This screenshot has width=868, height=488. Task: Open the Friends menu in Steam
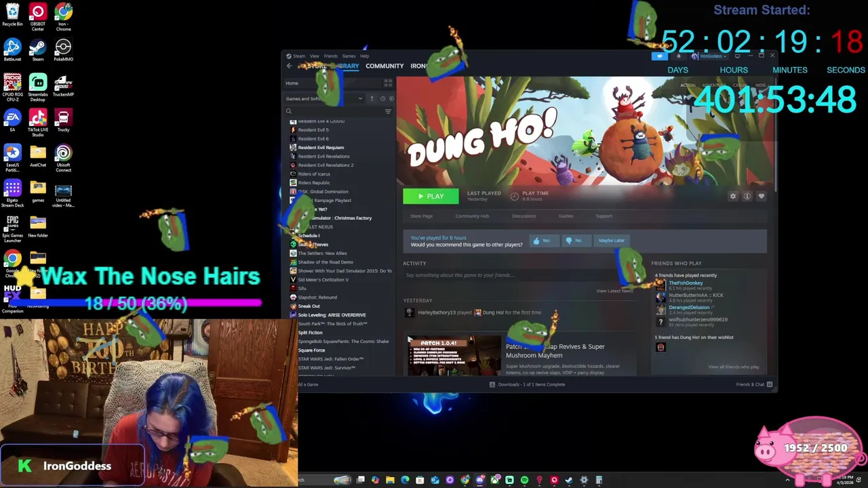click(x=331, y=56)
